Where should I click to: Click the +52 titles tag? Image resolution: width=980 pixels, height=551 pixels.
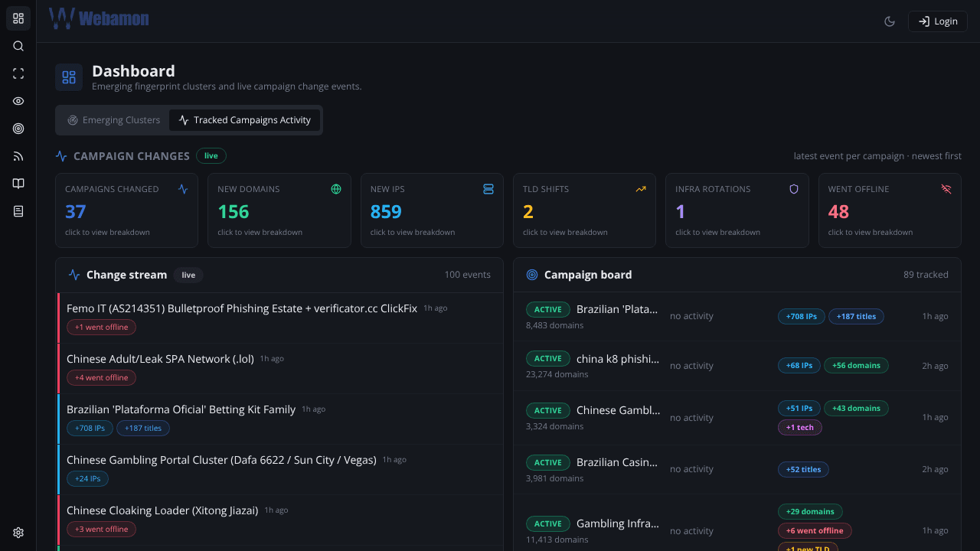[803, 469]
